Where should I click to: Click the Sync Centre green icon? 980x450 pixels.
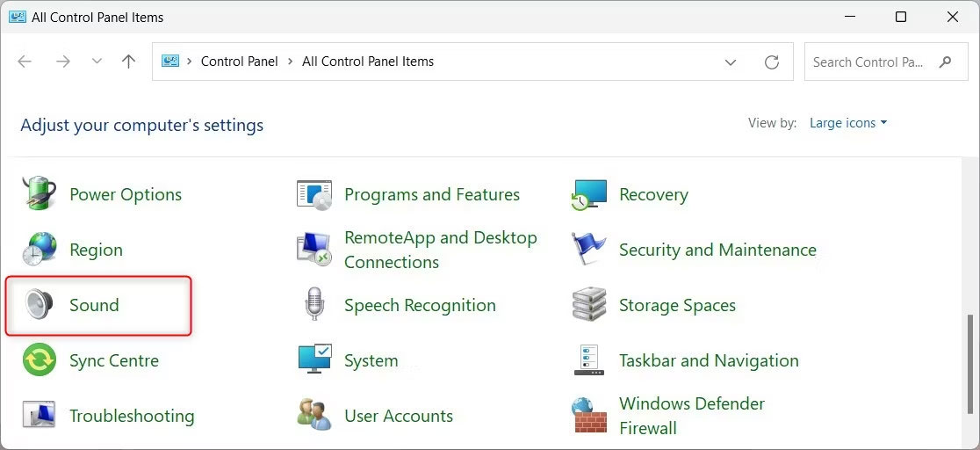pyautogui.click(x=39, y=360)
